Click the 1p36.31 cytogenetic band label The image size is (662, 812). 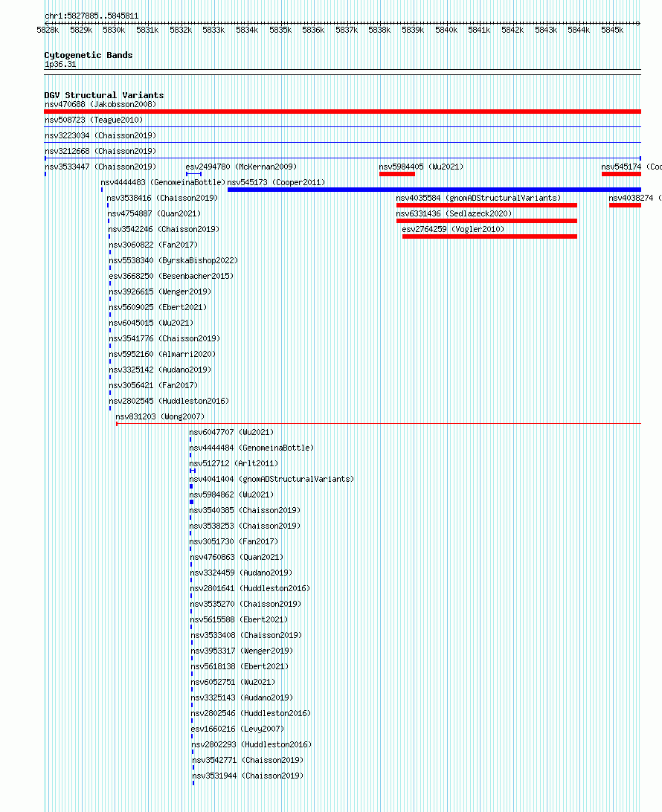[x=60, y=65]
